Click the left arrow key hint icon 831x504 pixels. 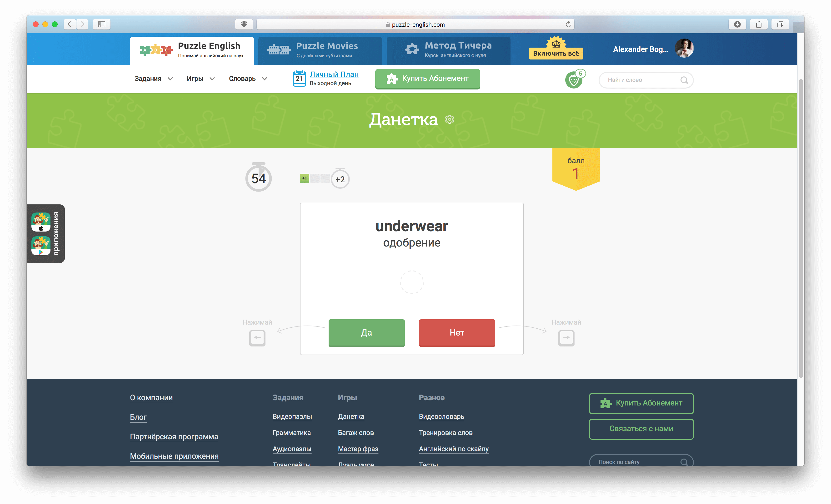point(257,338)
